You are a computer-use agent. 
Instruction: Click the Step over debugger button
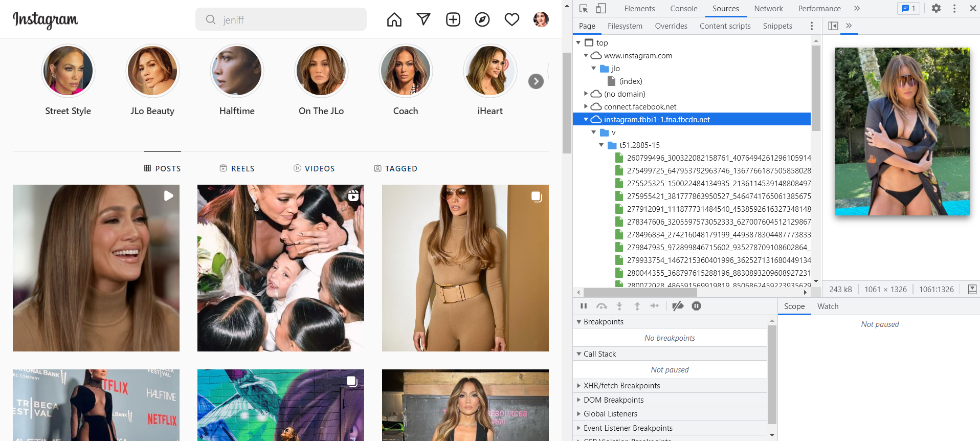602,306
